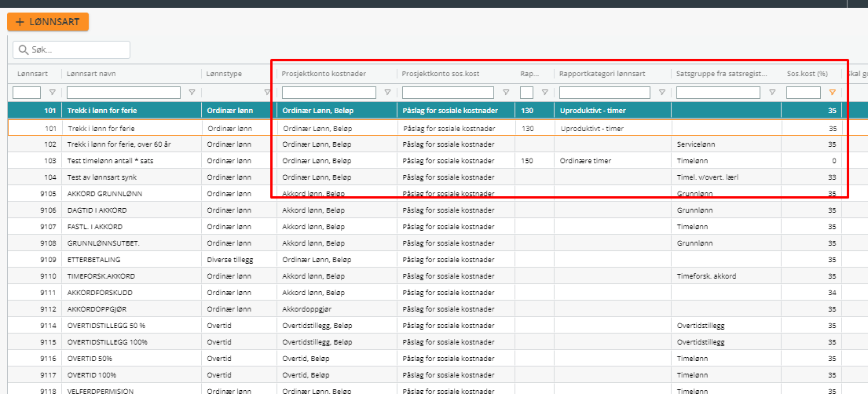This screenshot has height=394, width=868.
Task: Open orange filter icon for Sos.kost (%)
Action: [x=832, y=93]
